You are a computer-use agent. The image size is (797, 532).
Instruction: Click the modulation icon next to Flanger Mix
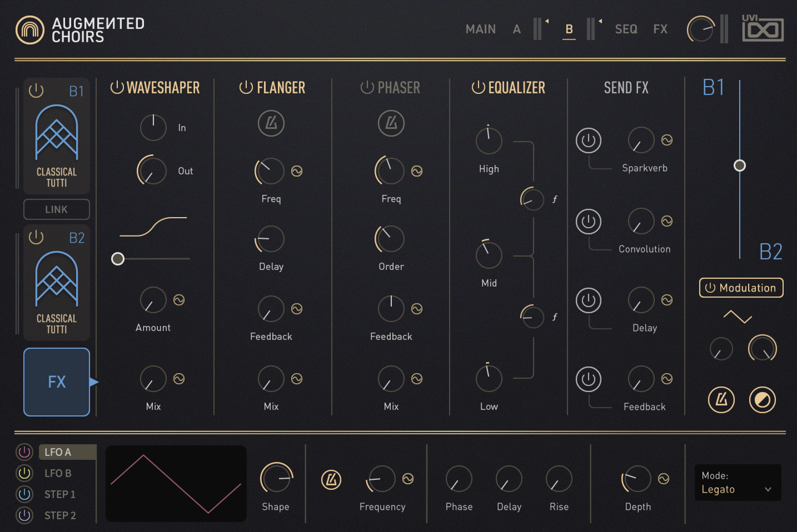pyautogui.click(x=297, y=379)
